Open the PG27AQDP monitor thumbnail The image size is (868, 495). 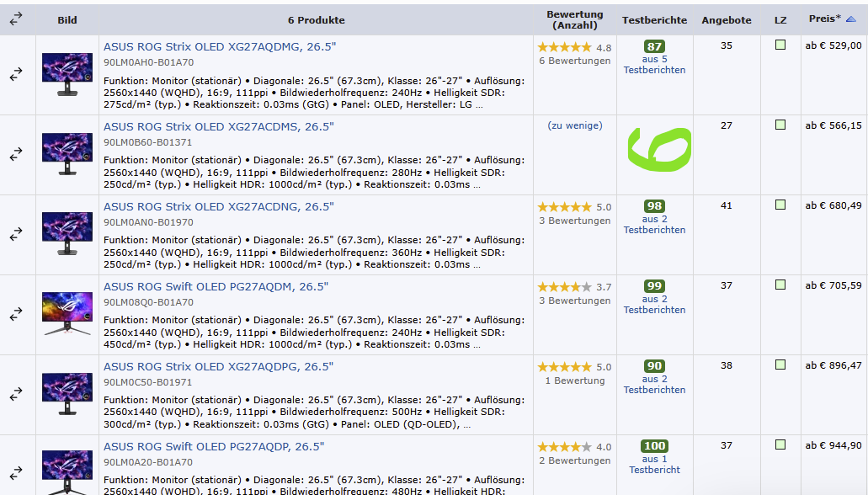tap(67, 473)
